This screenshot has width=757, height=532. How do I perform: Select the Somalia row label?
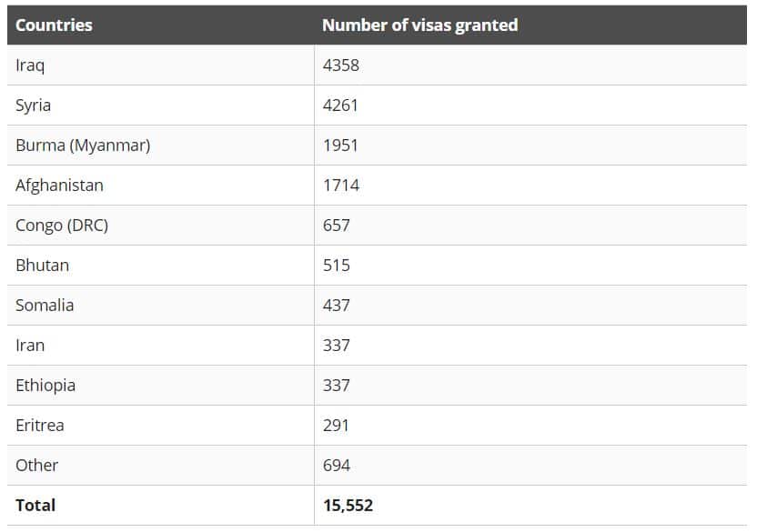45,306
